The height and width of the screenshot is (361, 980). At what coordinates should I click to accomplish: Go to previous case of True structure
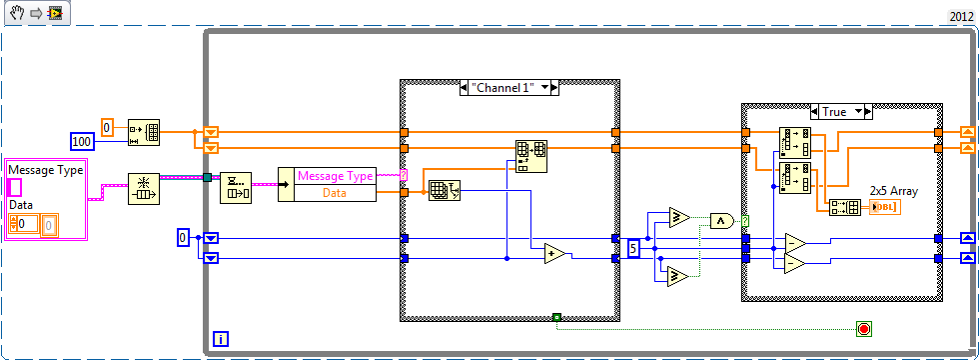point(814,112)
